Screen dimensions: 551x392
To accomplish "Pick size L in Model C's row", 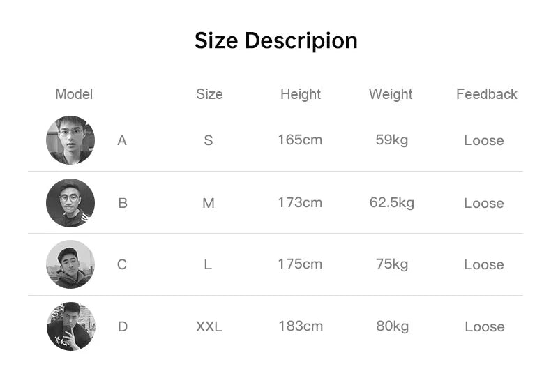I will [208, 264].
